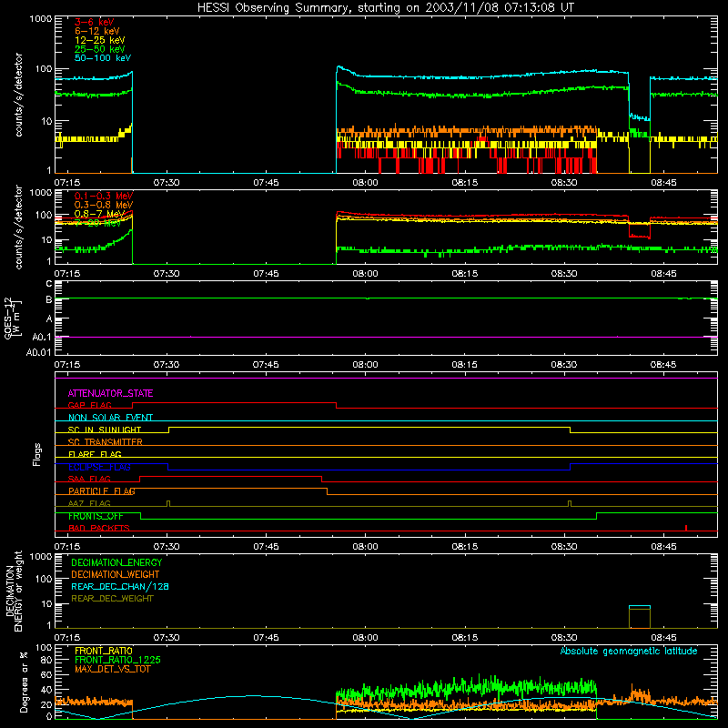Click the NON_SOLAR_EVENT flag label
The height and width of the screenshot is (728, 728).
(110, 418)
